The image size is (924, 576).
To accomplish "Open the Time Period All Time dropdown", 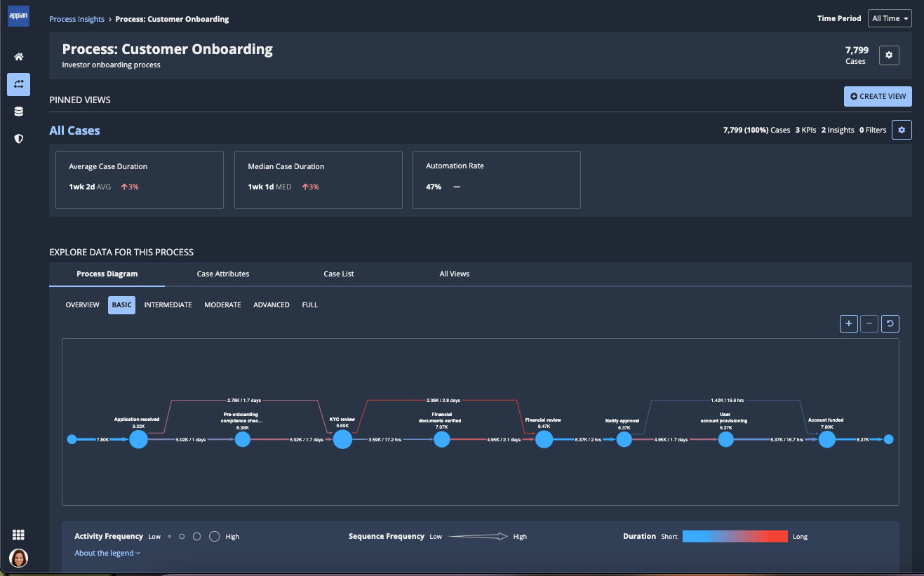I will pyautogui.click(x=890, y=18).
